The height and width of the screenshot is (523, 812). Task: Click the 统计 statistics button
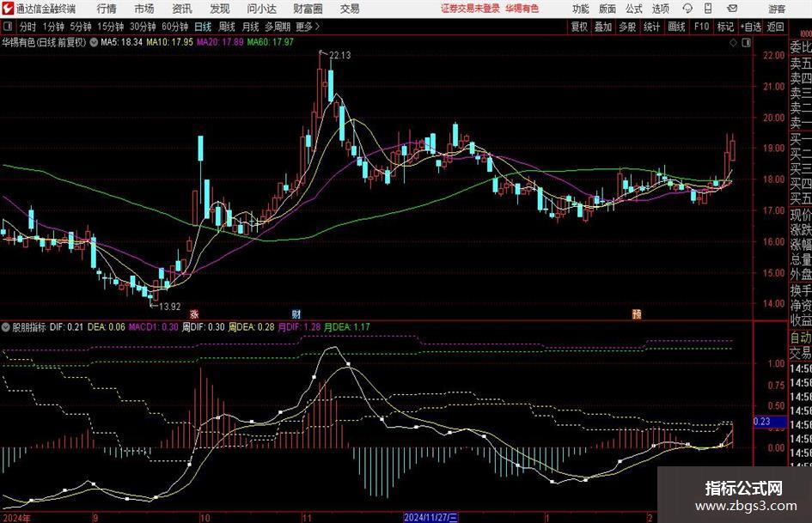651,27
